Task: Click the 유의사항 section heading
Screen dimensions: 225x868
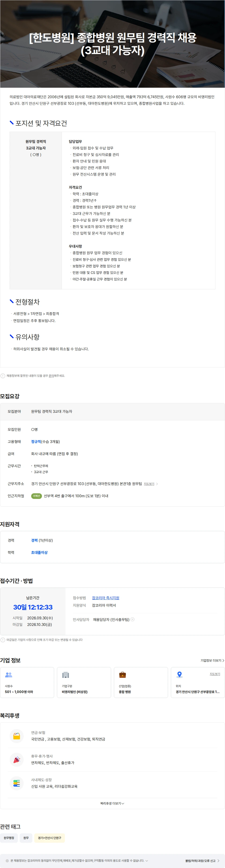Action: click(x=28, y=337)
